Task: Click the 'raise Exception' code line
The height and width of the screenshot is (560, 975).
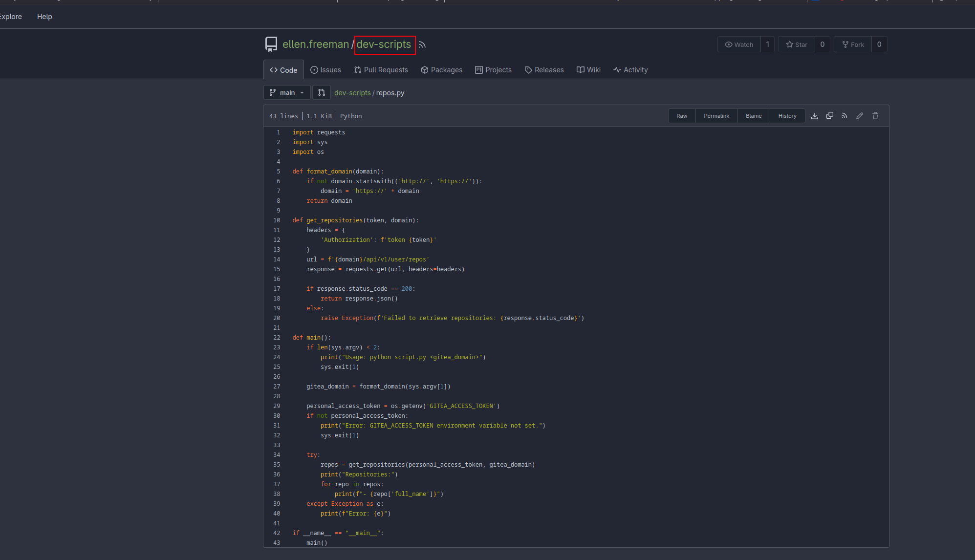Action: 453,318
